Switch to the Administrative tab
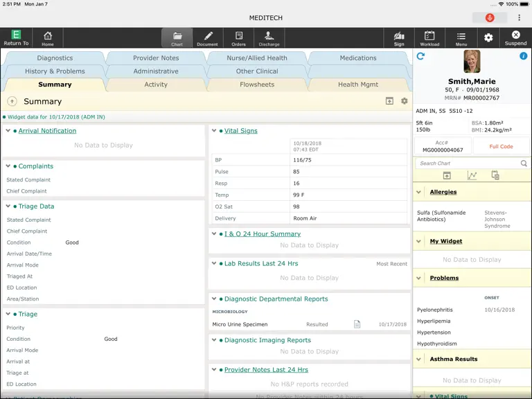532x399 pixels. click(156, 71)
